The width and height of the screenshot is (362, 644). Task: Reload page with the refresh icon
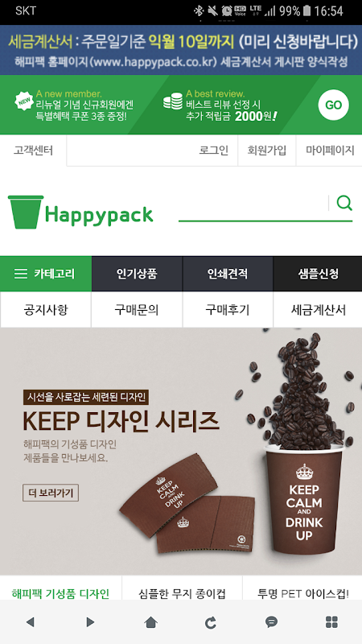pyautogui.click(x=211, y=622)
